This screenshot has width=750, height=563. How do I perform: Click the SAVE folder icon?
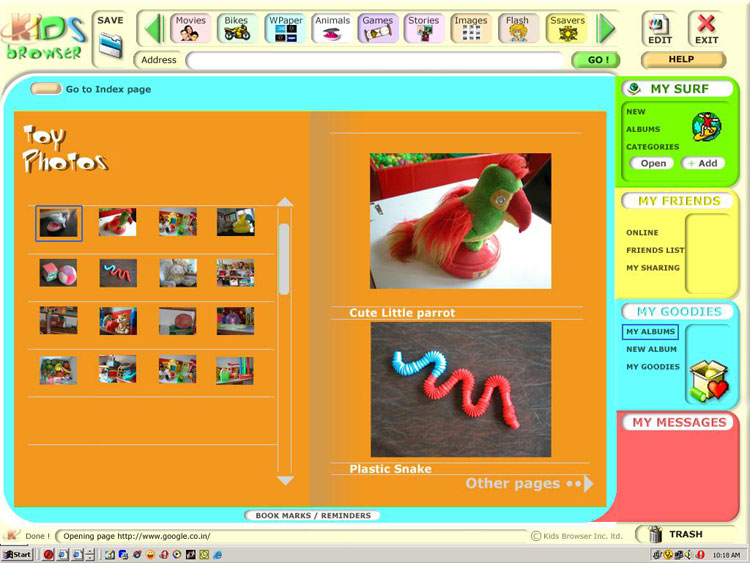[x=110, y=46]
